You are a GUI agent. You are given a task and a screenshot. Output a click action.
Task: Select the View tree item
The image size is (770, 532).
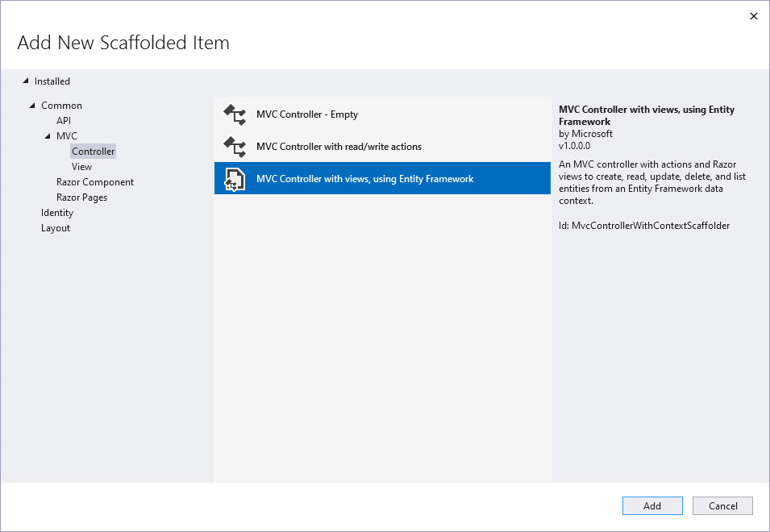point(81,167)
